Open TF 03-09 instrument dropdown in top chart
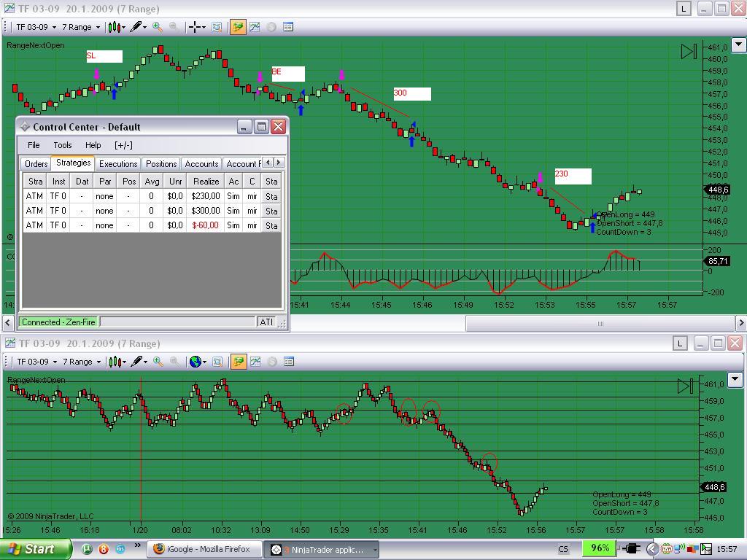This screenshot has height=560, width=747. click(36, 27)
